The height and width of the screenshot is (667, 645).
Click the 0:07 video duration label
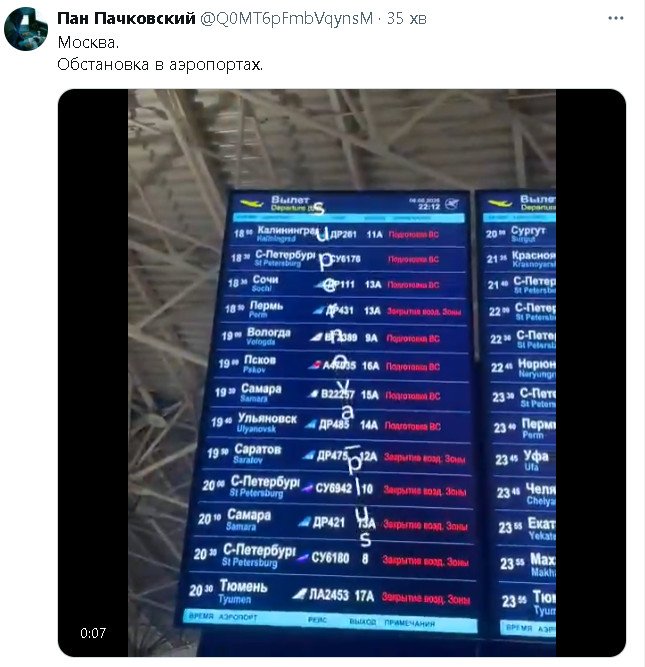pos(93,633)
